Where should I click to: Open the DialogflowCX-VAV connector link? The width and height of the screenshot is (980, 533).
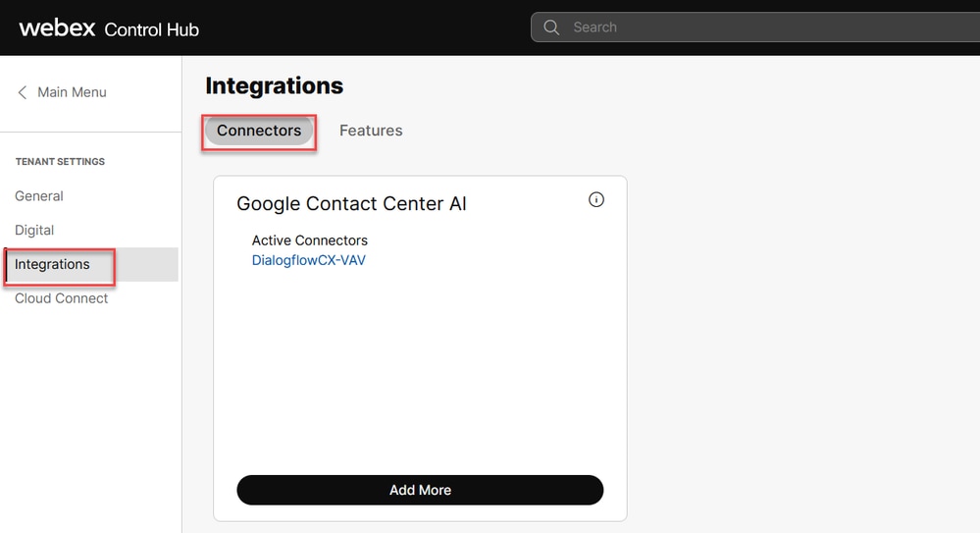coord(309,260)
